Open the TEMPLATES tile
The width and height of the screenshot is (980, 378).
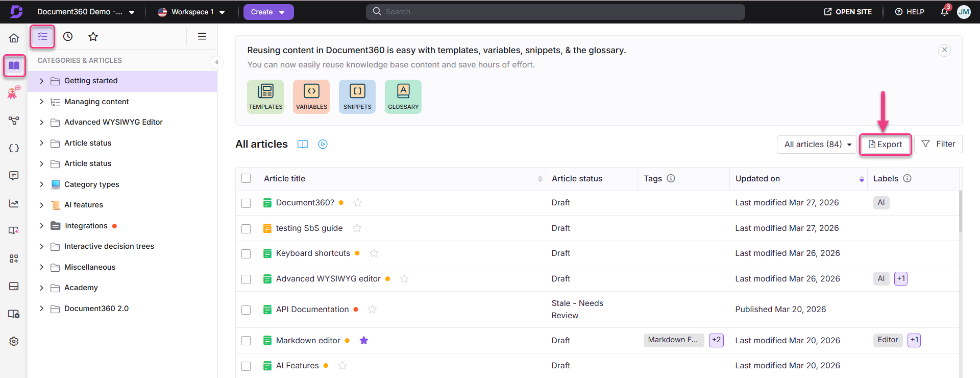pos(265,97)
